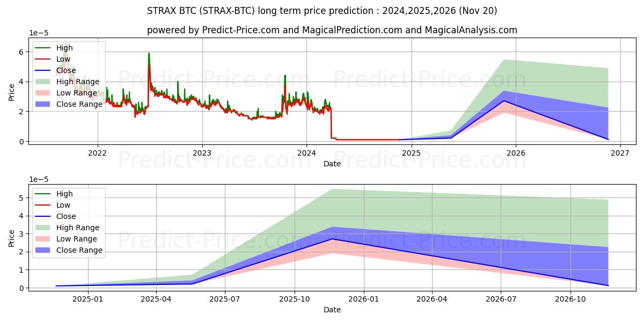Click red Low line marker in bottom legend
The height and width of the screenshot is (322, 644).
pyautogui.click(x=43, y=205)
